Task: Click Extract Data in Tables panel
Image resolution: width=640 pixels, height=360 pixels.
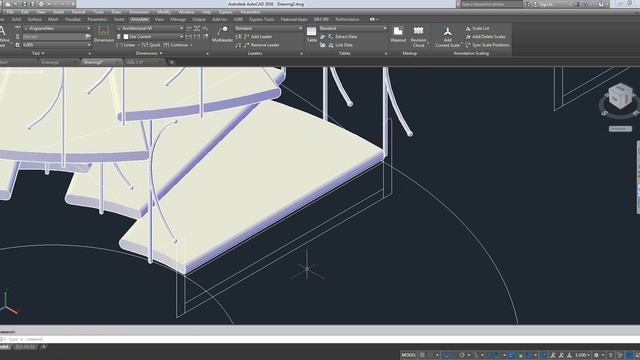Action: pos(343,37)
